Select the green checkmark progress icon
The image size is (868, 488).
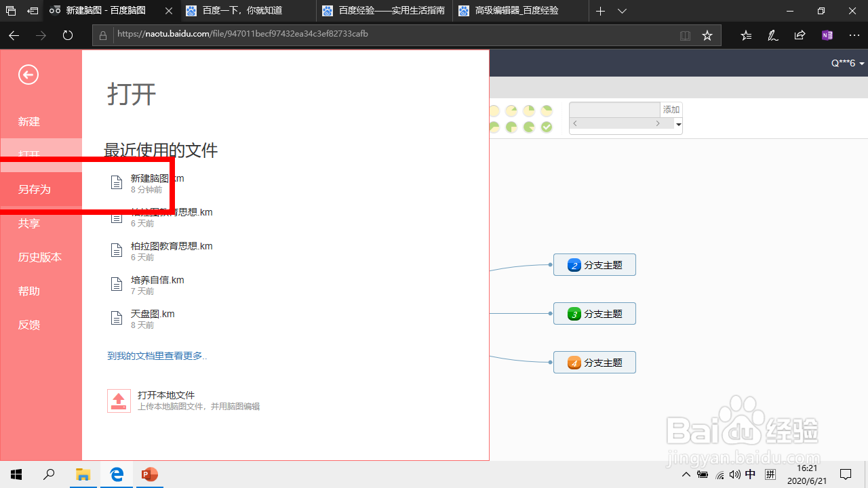tap(546, 127)
